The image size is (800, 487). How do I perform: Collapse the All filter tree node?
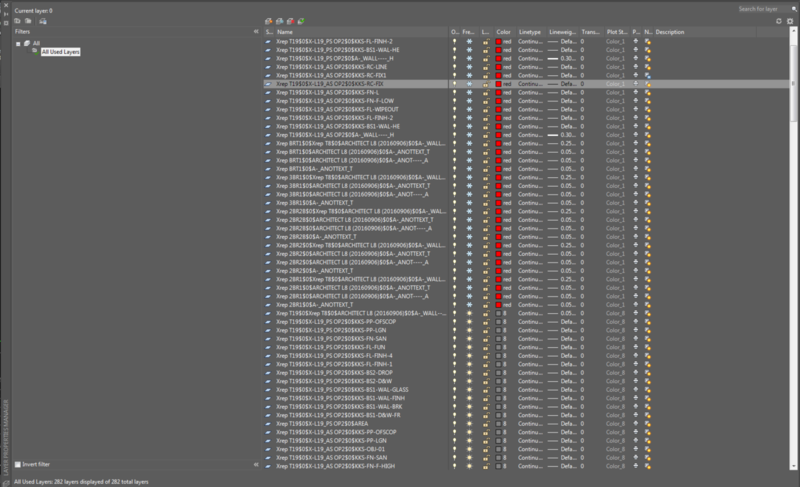pyautogui.click(x=18, y=44)
